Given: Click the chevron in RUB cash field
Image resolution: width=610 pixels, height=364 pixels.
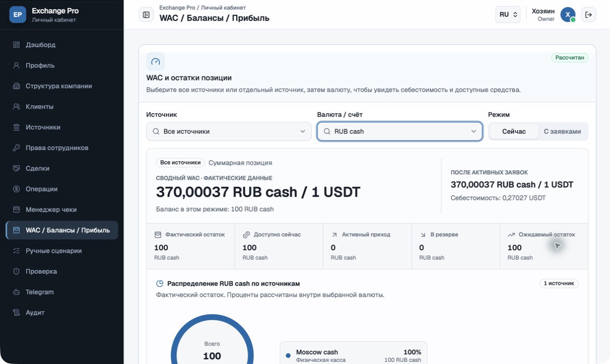Looking at the screenshot, I should coord(473,131).
